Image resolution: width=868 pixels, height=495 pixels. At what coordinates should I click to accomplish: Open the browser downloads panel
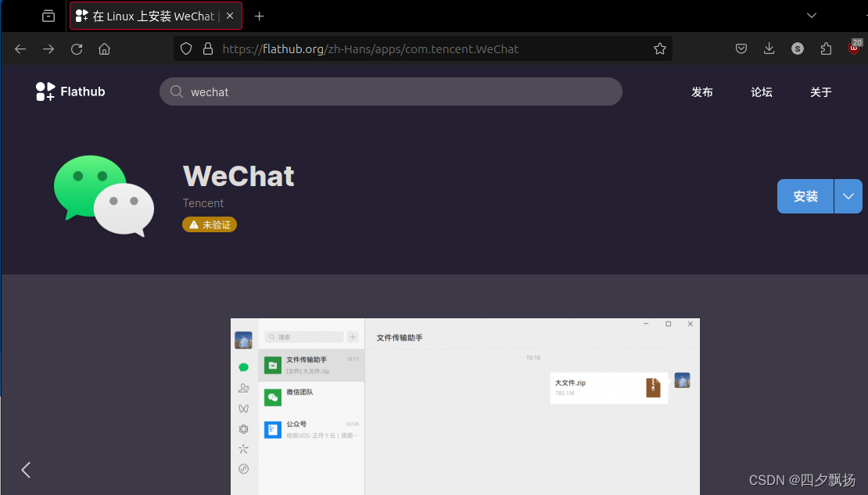click(x=769, y=48)
